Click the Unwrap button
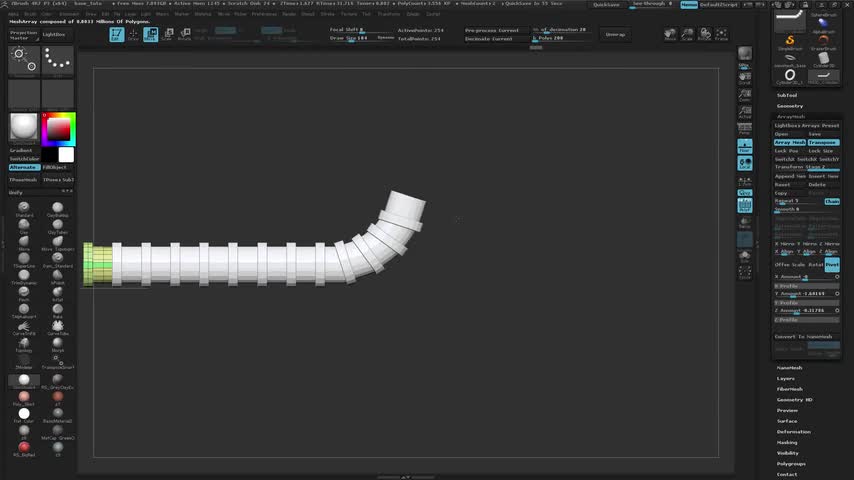Screen dimensions: 854x480 [x=615, y=34]
